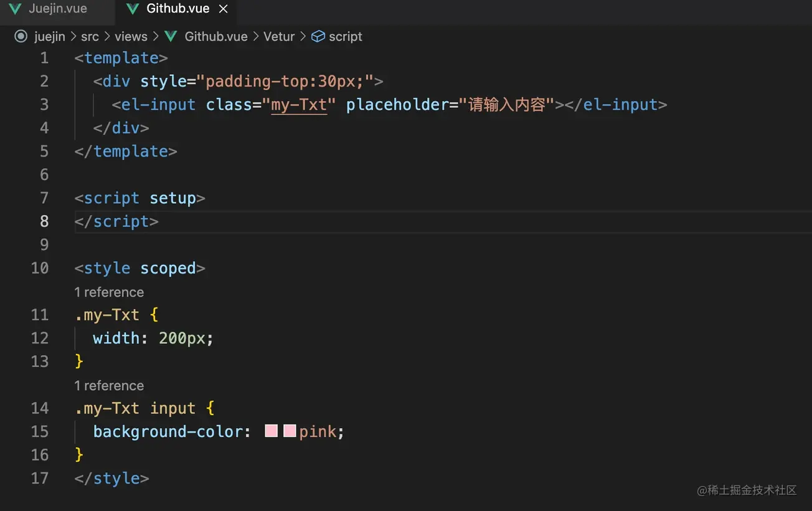Image resolution: width=812 pixels, height=511 pixels.
Task: Click the closing div tag on line 4
Action: point(121,128)
